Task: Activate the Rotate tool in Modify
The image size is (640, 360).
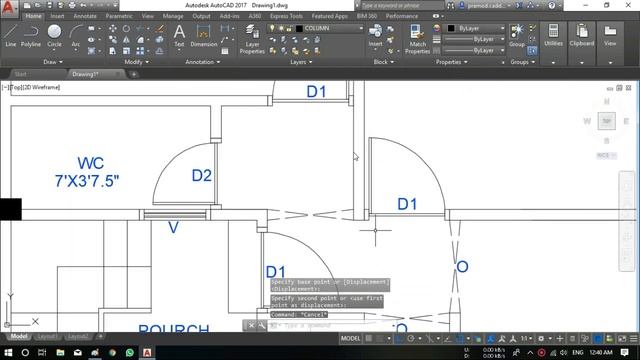Action: (x=126, y=29)
